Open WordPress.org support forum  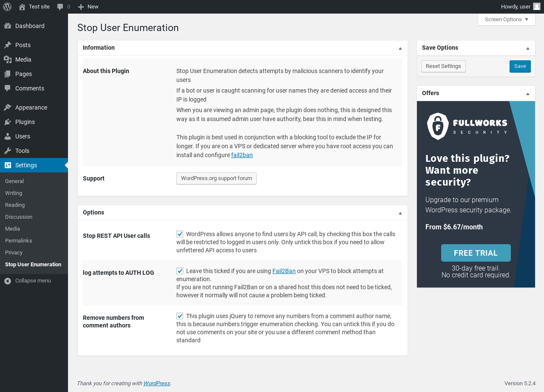click(x=216, y=178)
